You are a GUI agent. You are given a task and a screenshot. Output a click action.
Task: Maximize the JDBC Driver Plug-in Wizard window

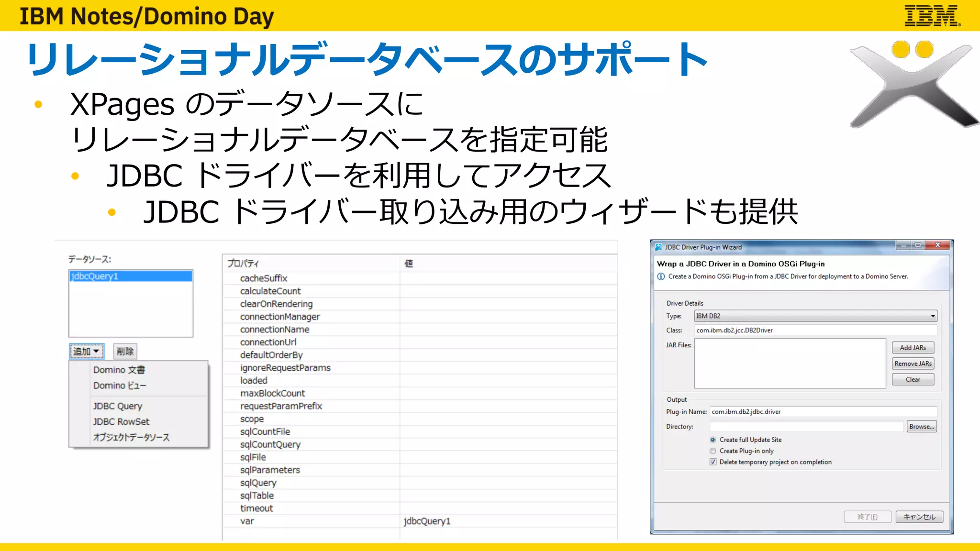(918, 245)
